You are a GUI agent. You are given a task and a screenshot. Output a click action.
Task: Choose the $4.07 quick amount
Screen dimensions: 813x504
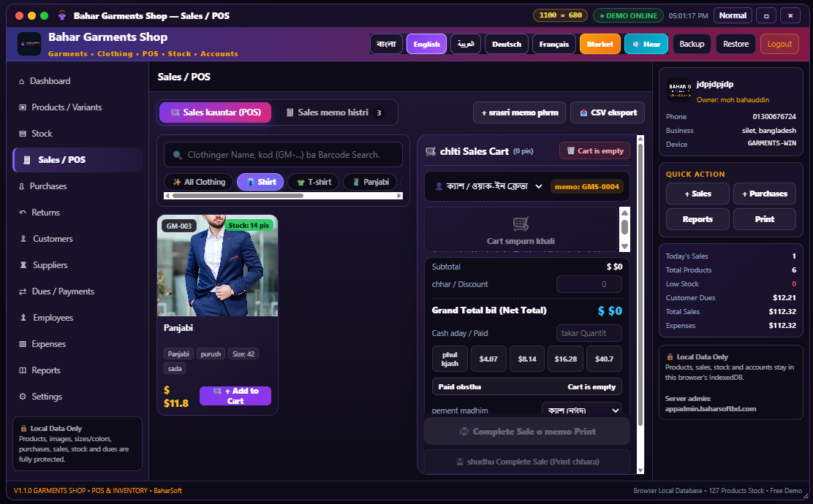click(488, 359)
